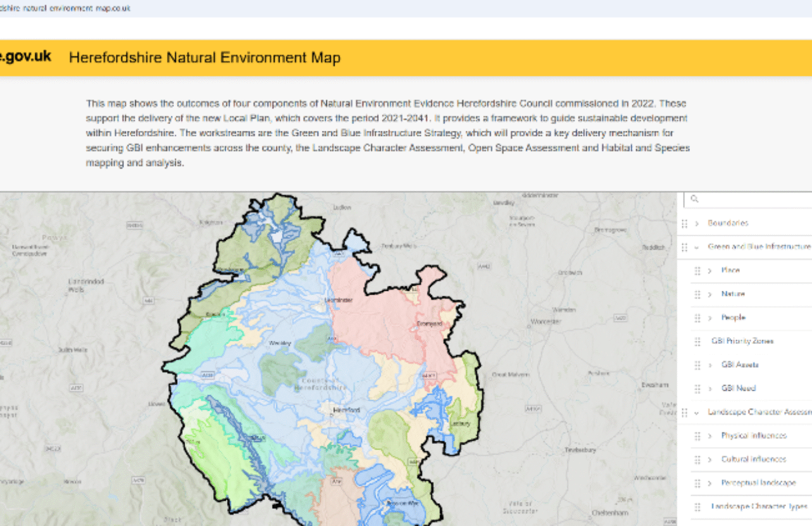Screen dimensions: 812x526
Task: Click the Physical influences drag handle
Action: point(698,436)
